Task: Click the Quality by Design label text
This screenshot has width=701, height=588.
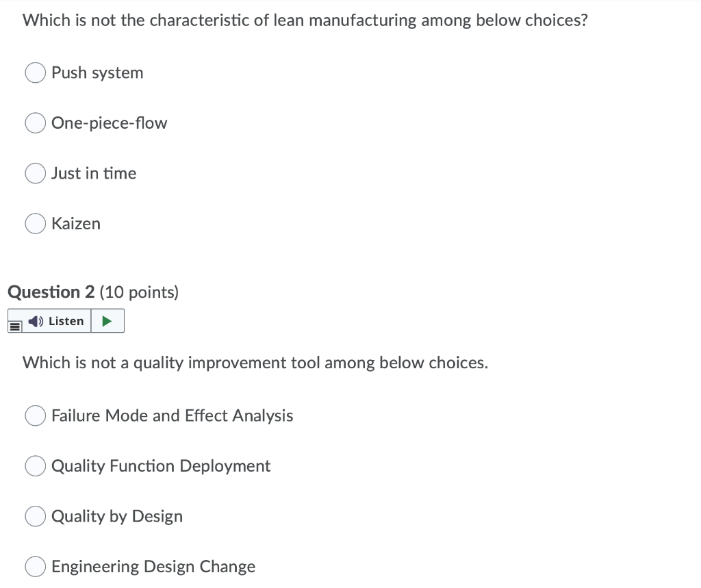Action: click(x=116, y=516)
